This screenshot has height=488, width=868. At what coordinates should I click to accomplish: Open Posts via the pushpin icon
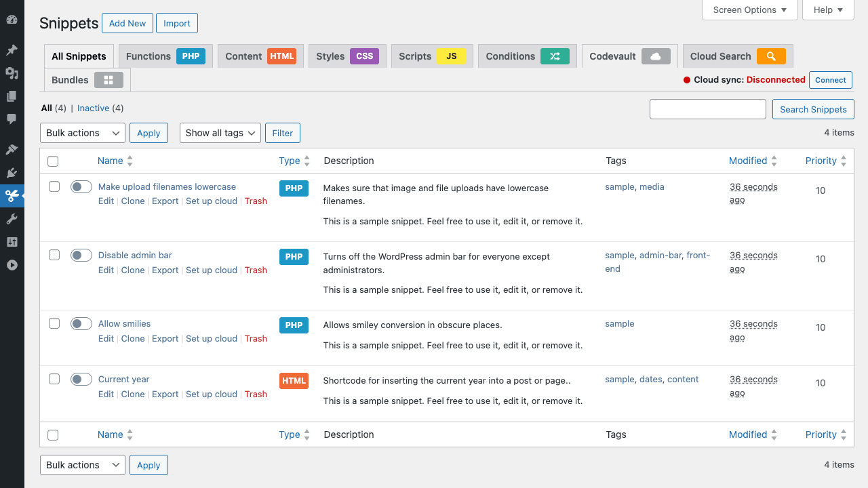12,50
